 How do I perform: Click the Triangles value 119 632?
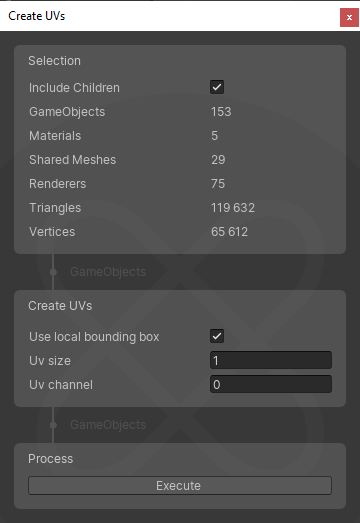click(x=233, y=208)
